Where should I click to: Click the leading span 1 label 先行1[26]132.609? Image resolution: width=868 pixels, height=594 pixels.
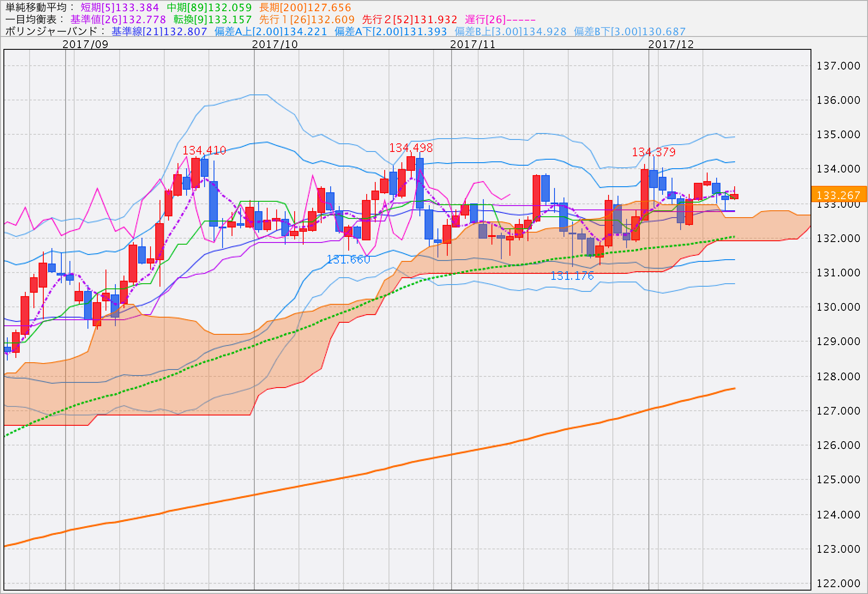[x=307, y=19]
